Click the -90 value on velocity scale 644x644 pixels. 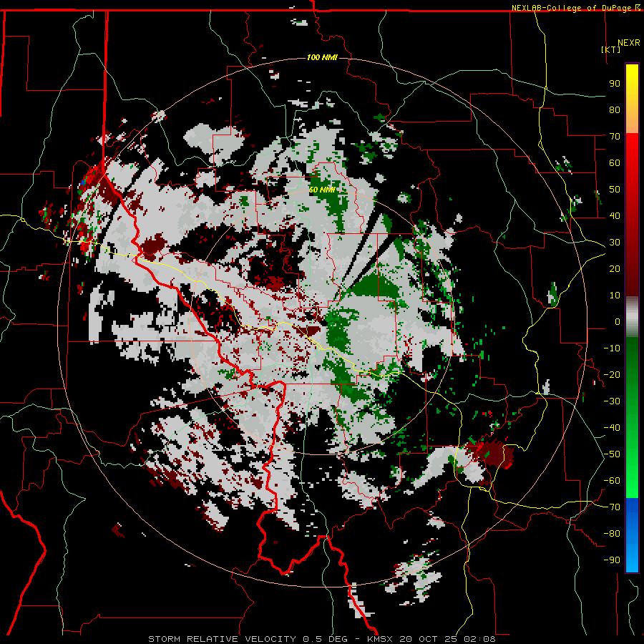tap(612, 560)
